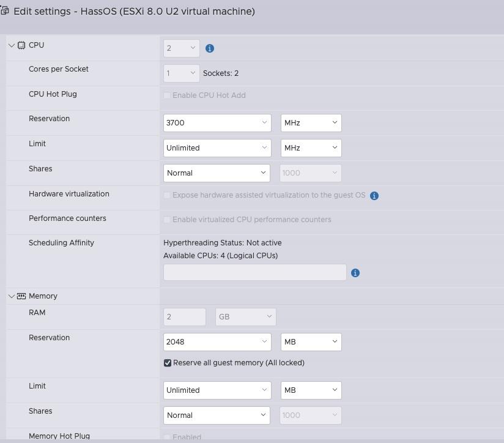504x443 pixels.
Task: Toggle Enable CPU Hot Add checkbox
Action: [167, 95]
